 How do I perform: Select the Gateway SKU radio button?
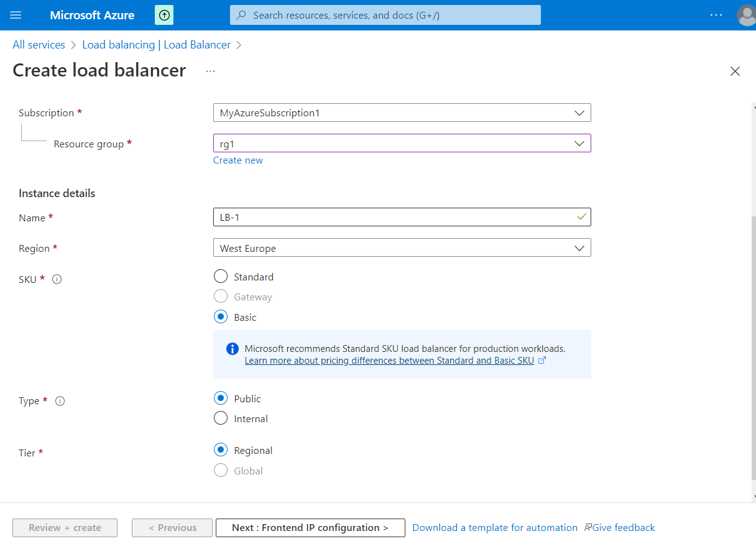221,297
